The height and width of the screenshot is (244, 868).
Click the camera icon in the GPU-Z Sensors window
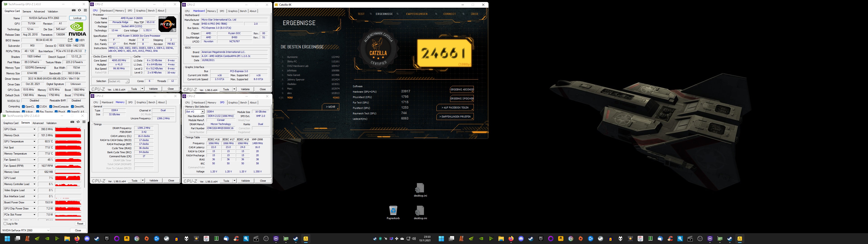tap(72, 122)
